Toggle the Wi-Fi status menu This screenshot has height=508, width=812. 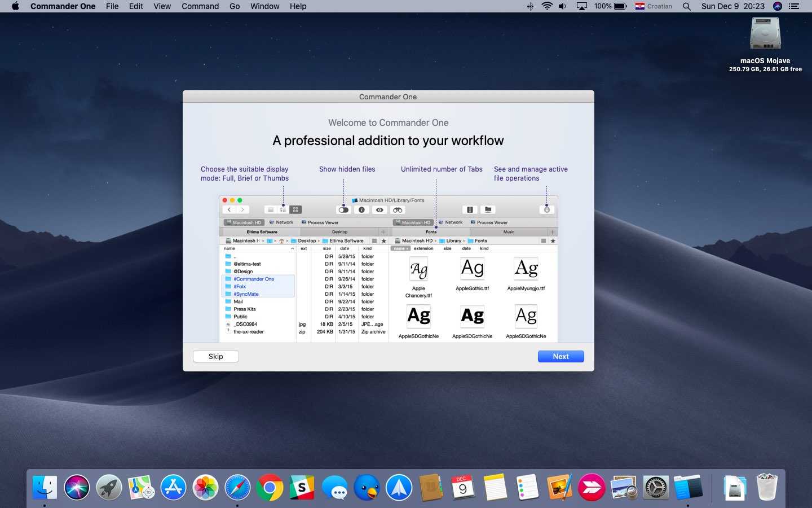point(546,6)
